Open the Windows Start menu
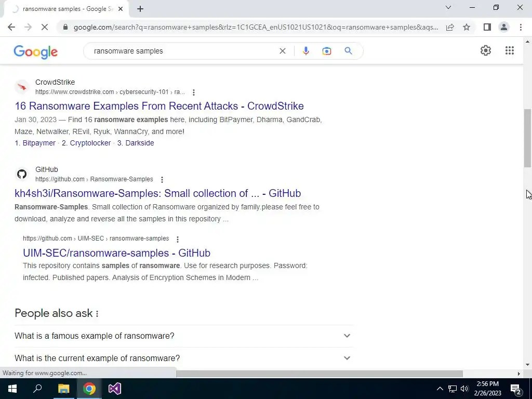The height and width of the screenshot is (399, 532). [12, 389]
